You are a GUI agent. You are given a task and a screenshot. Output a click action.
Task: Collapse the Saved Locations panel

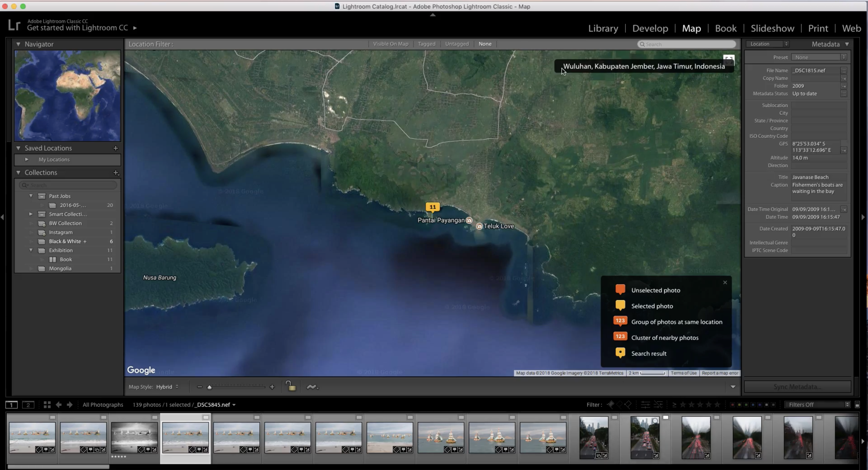[18, 148]
